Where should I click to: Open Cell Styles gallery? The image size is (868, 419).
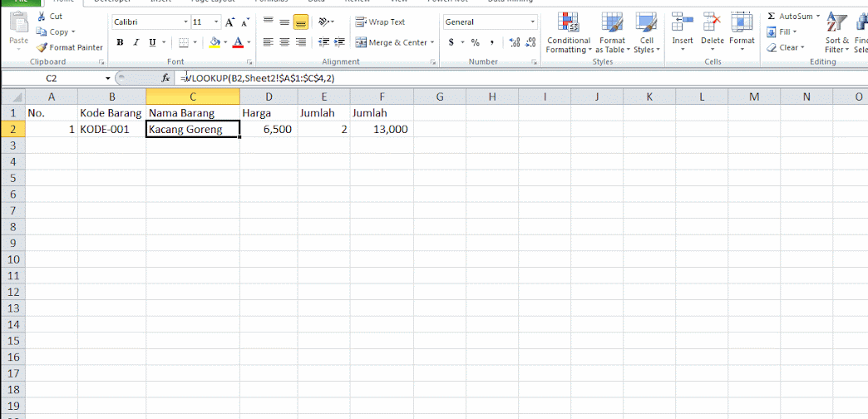click(646, 32)
